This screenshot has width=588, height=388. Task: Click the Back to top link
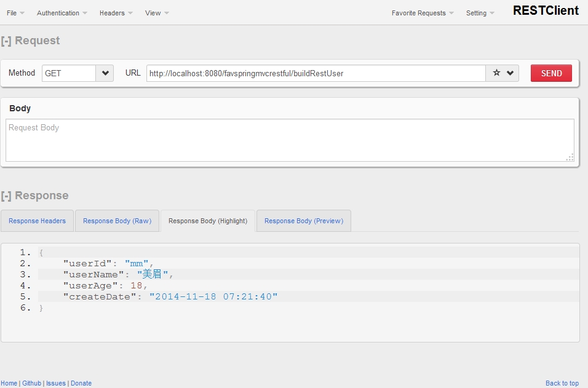pyautogui.click(x=562, y=383)
